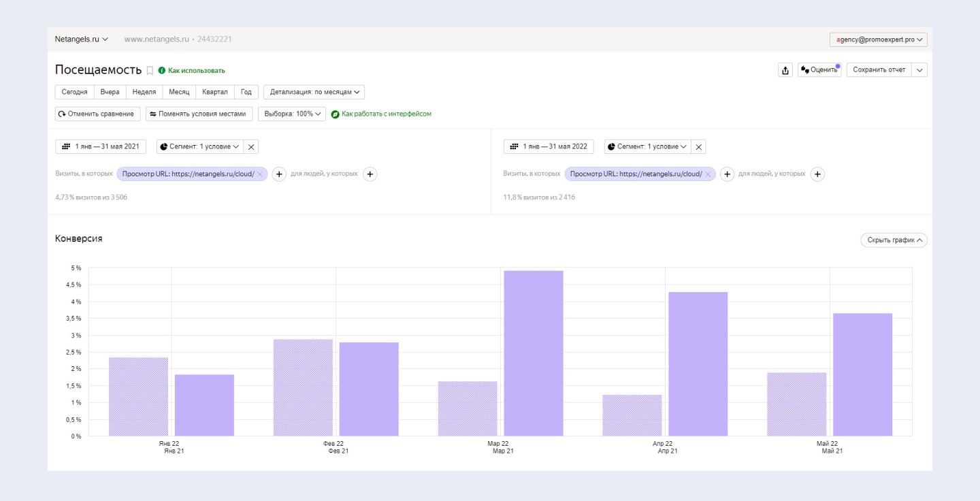Select the Неделя period tab
Image resolution: width=980 pixels, height=501 pixels.
(x=144, y=92)
